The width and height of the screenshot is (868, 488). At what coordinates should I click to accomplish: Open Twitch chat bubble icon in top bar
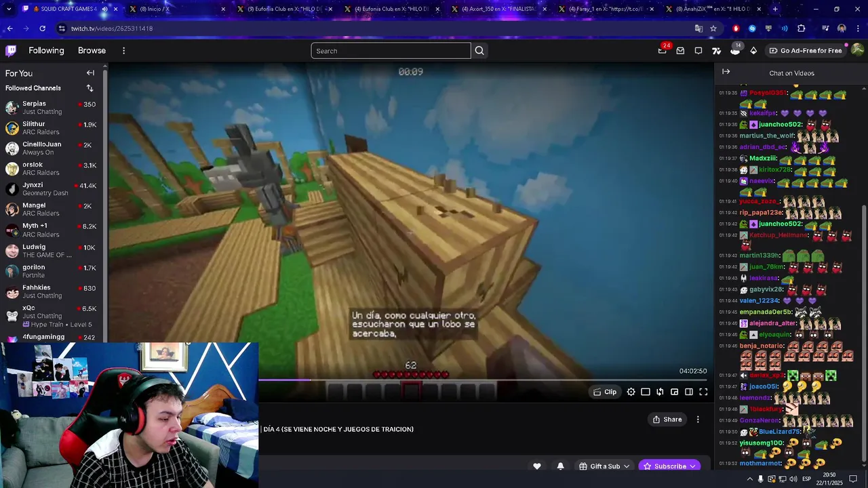[698, 50]
